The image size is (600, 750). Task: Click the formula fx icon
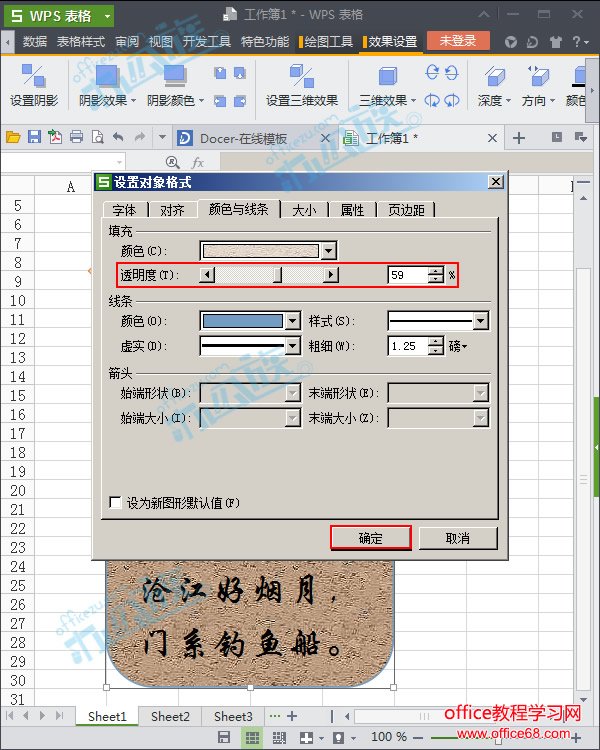click(x=198, y=163)
